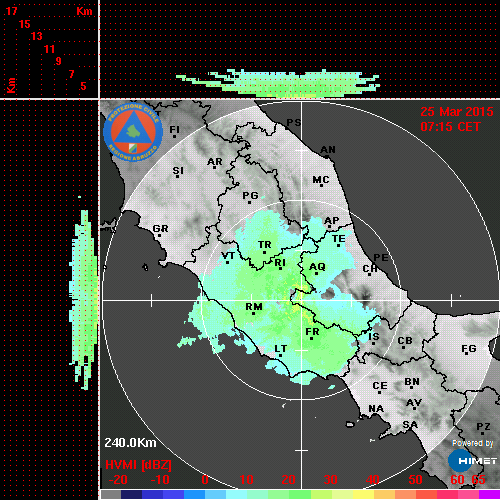Click the HVMI [dBZ] legend title
The width and height of the screenshot is (500, 500).
(x=138, y=465)
